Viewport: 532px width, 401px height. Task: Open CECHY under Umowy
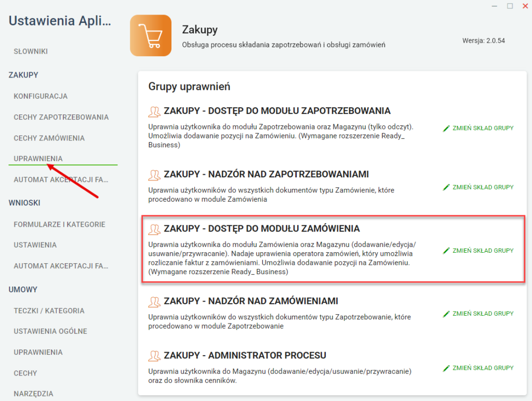coord(25,373)
